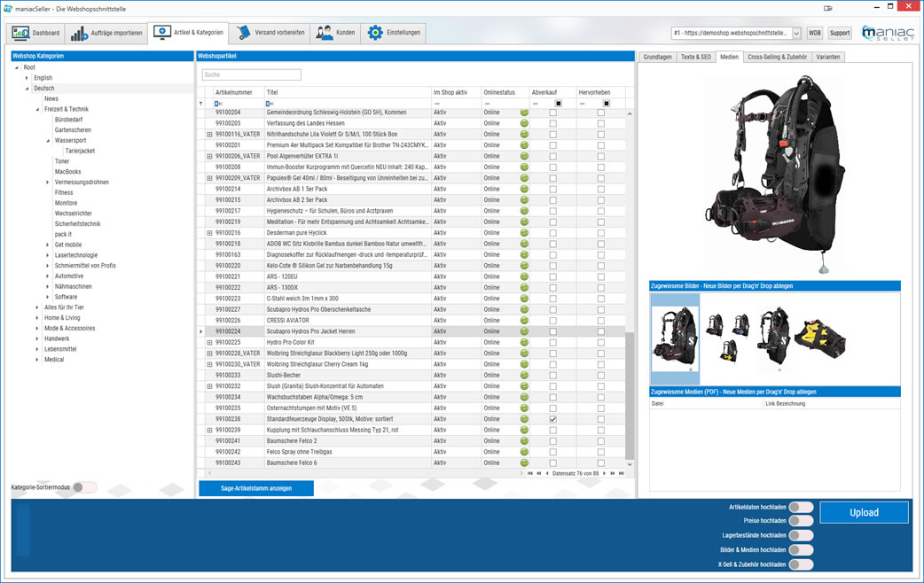Go to previous record in navigator

(x=547, y=473)
